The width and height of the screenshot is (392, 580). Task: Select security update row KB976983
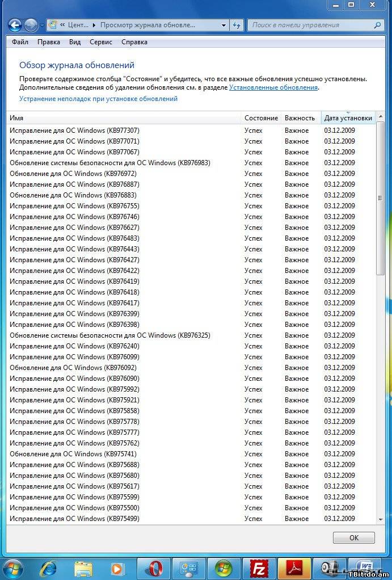click(x=191, y=163)
